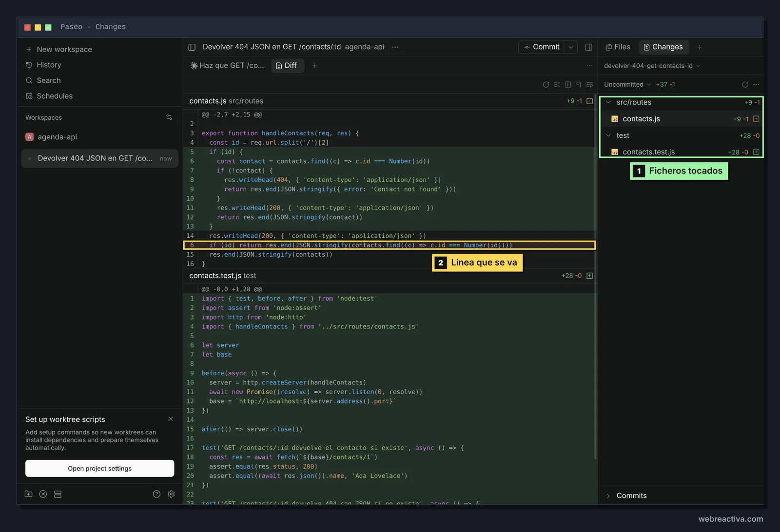This screenshot has width=780, height=532.
Task: Click the collapse all files diff icon
Action: [557, 85]
